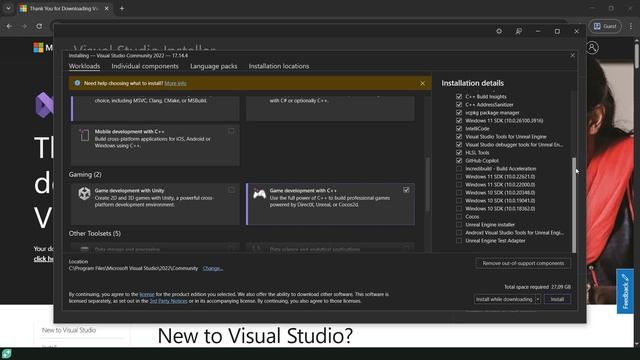Click the info icon in yellow banner

point(77,83)
